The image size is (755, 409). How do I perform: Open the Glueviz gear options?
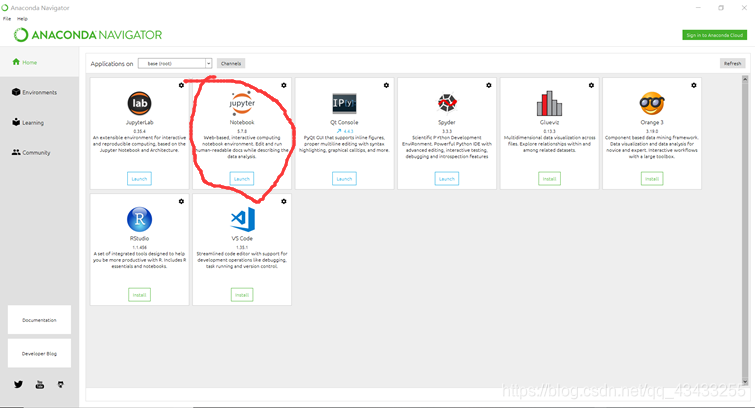click(591, 85)
